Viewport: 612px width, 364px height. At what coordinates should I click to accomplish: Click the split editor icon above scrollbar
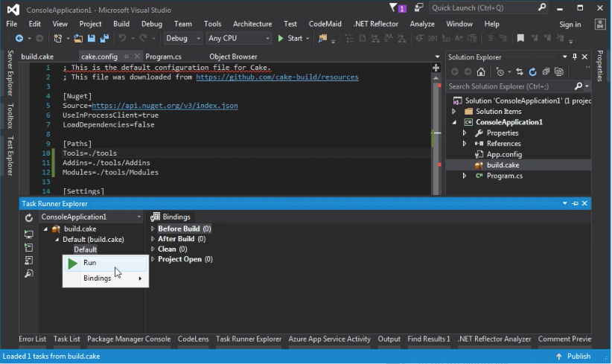436,68
